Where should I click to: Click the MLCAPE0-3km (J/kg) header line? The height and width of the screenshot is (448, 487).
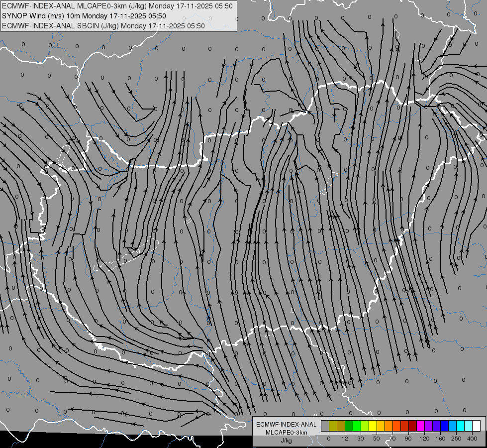(x=117, y=6)
